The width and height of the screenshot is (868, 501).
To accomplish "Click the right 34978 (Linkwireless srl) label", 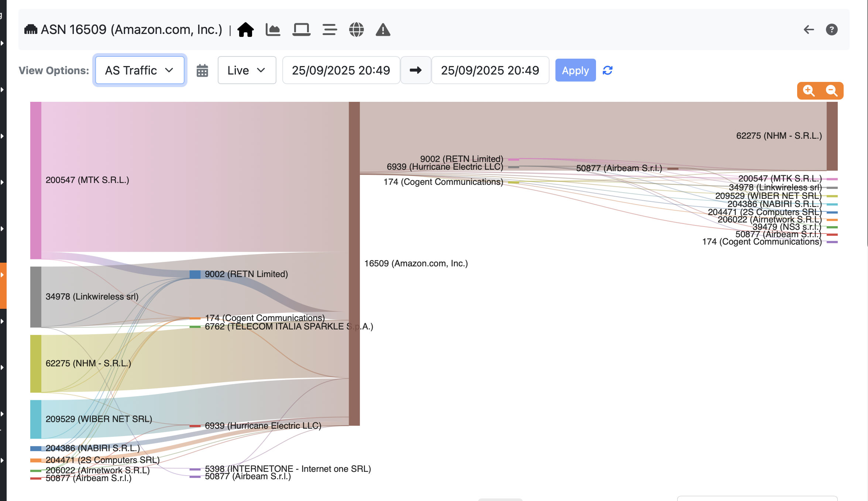I will pos(775,187).
